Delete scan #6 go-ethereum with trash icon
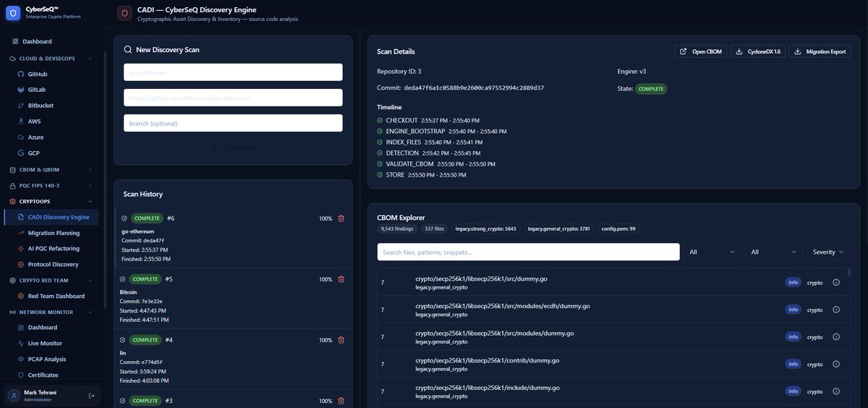This screenshot has width=868, height=408. 341,218
